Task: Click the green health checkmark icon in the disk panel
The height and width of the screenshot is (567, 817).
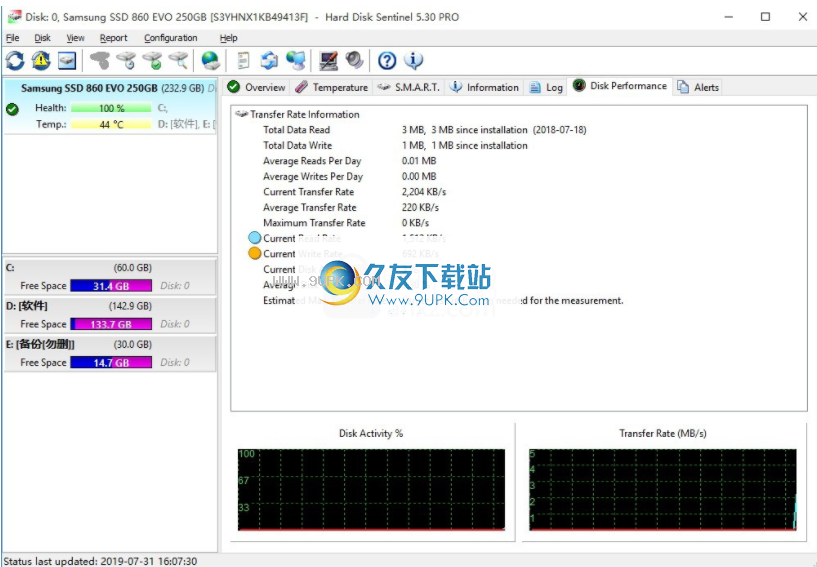Action: tap(13, 109)
